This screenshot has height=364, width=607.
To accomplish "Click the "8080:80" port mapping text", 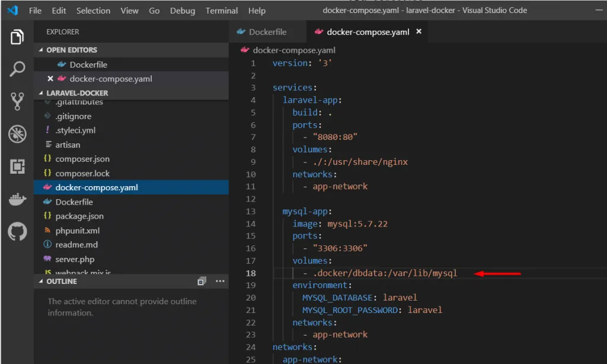I will pos(335,137).
